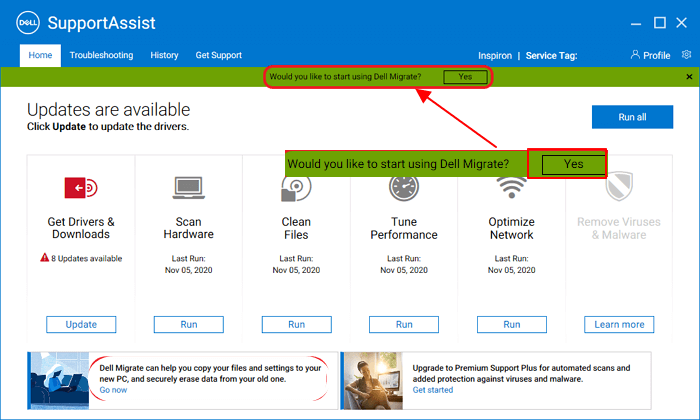Dismiss the green Dell Migrate banner

pyautogui.click(x=689, y=77)
